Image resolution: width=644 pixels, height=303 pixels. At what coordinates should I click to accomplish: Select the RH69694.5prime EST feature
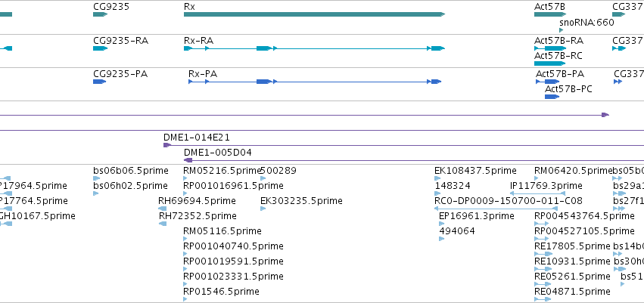162,209
